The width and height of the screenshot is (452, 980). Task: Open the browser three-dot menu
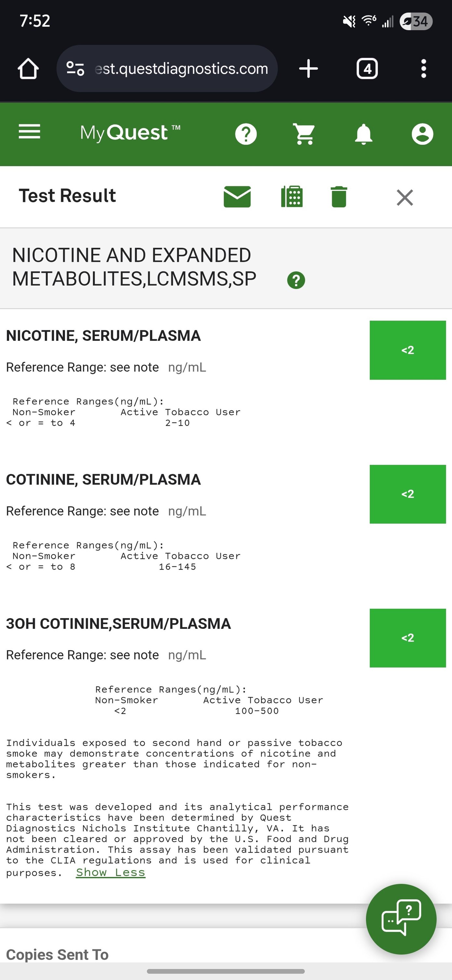pos(424,69)
